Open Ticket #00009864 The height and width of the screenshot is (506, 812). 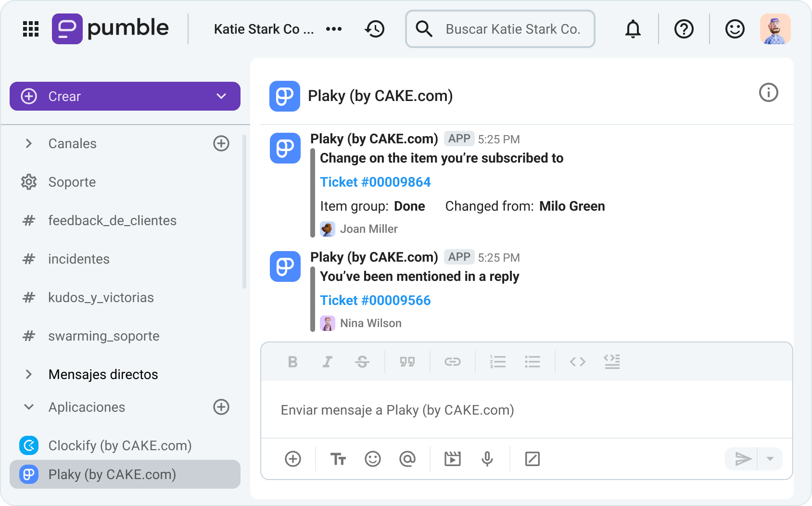(x=375, y=182)
